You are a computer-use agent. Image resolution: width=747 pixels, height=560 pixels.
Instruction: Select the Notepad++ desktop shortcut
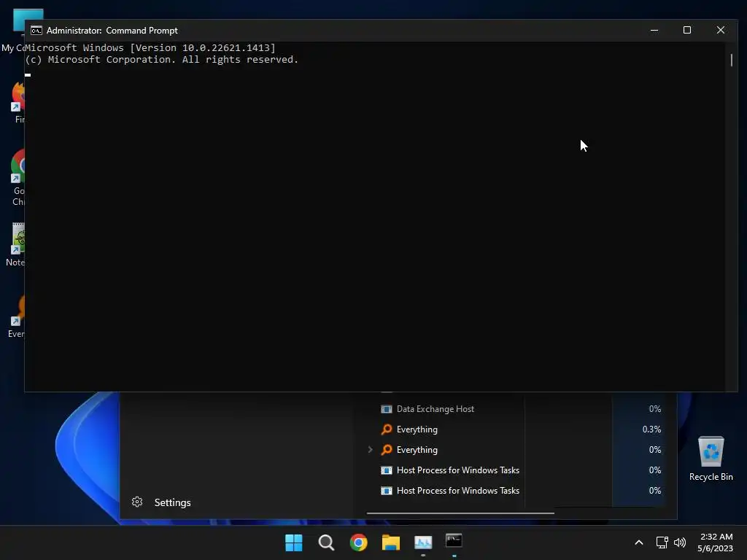click(15, 244)
